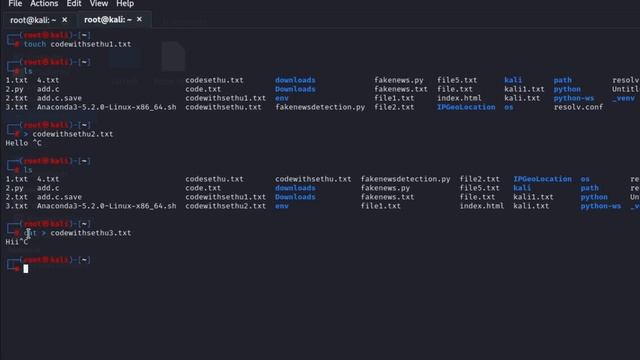640x360 pixels.
Task: Click 'codewithsethu3.txt' in the cat command
Action: [91, 233]
